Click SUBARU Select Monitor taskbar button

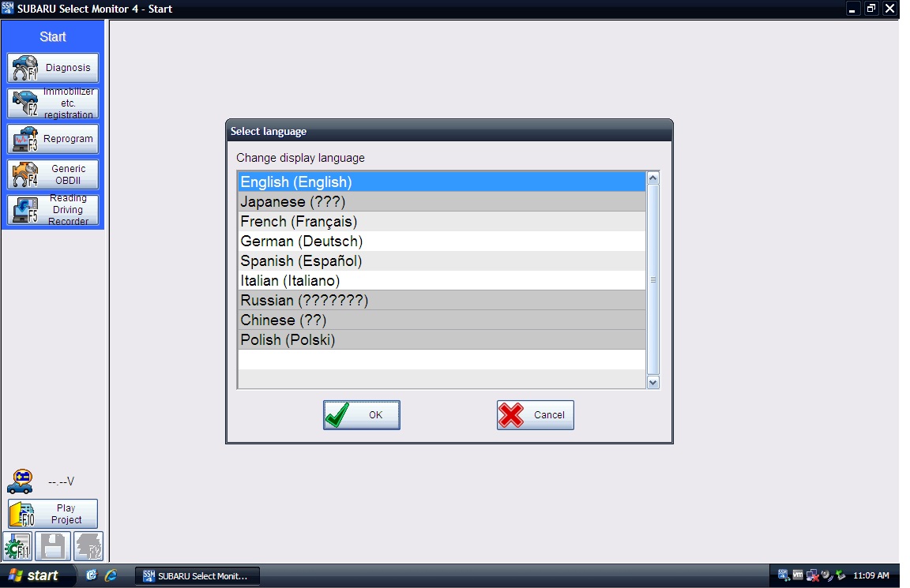pyautogui.click(x=197, y=576)
